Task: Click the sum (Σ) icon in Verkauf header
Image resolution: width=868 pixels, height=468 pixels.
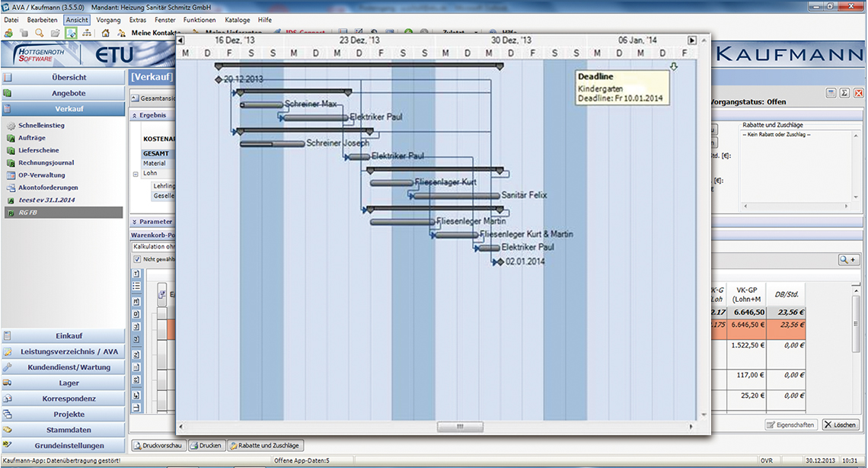Action: (x=844, y=92)
